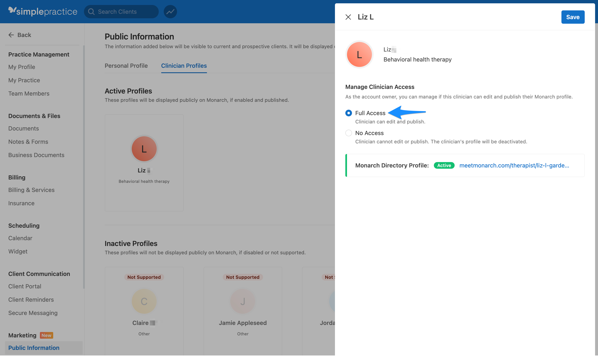Click the Active status badge next to Monarch Directory Profile
This screenshot has width=598, height=364.
(444, 165)
